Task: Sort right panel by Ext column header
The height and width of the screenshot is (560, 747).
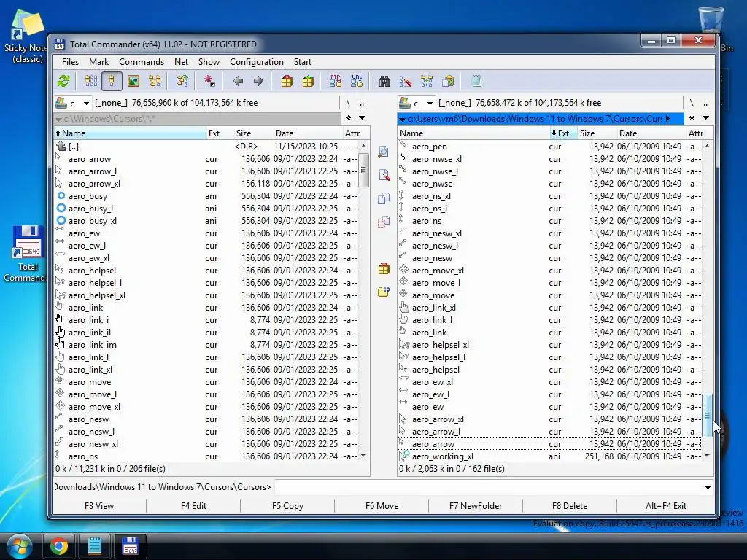Action: pyautogui.click(x=562, y=133)
